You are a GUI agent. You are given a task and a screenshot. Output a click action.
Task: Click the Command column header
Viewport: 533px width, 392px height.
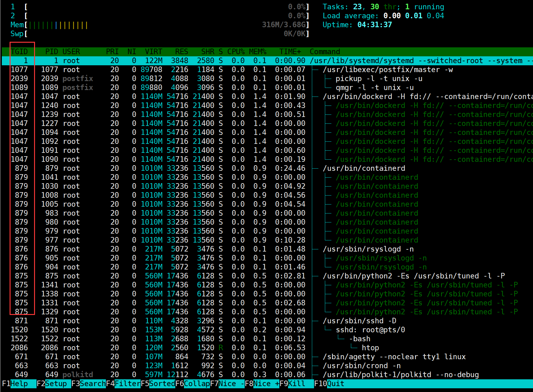[x=325, y=52]
